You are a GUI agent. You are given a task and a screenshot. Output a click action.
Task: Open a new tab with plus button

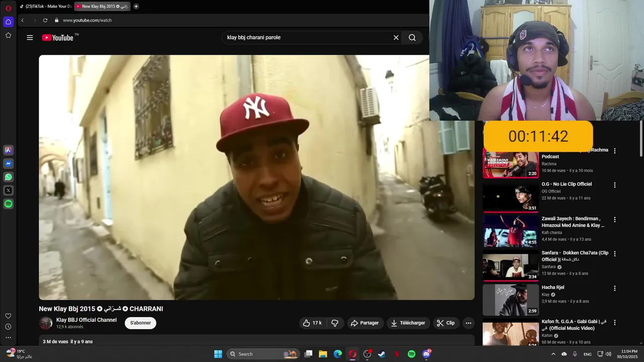(x=136, y=7)
